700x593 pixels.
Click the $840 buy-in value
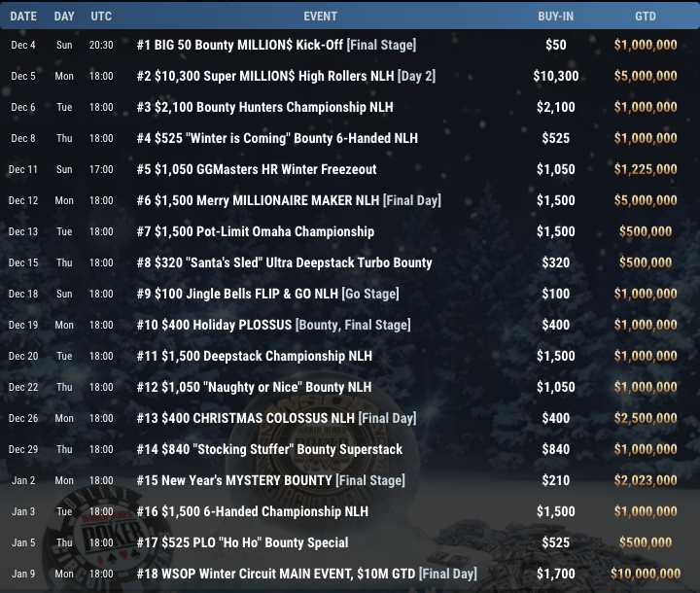(x=556, y=449)
